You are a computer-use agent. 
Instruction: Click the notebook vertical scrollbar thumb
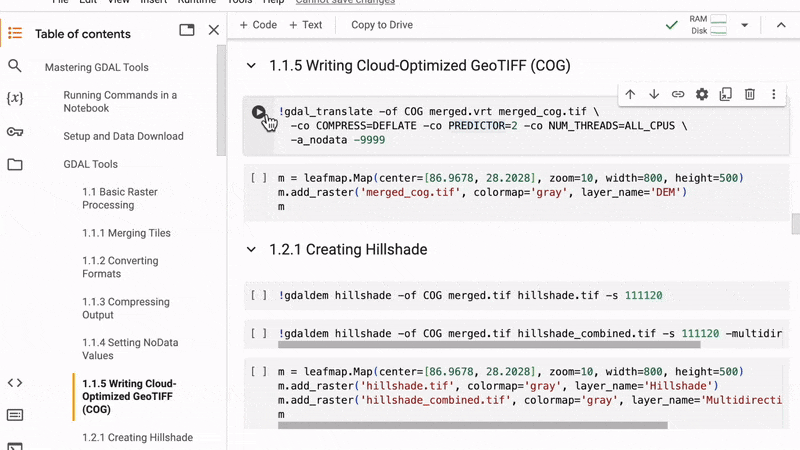(795, 223)
